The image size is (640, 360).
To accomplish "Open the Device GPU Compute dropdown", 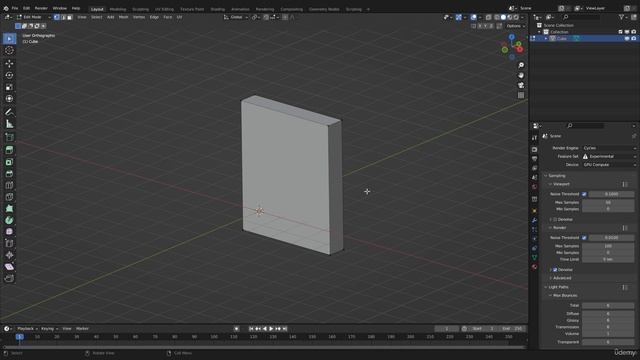I will coord(609,164).
